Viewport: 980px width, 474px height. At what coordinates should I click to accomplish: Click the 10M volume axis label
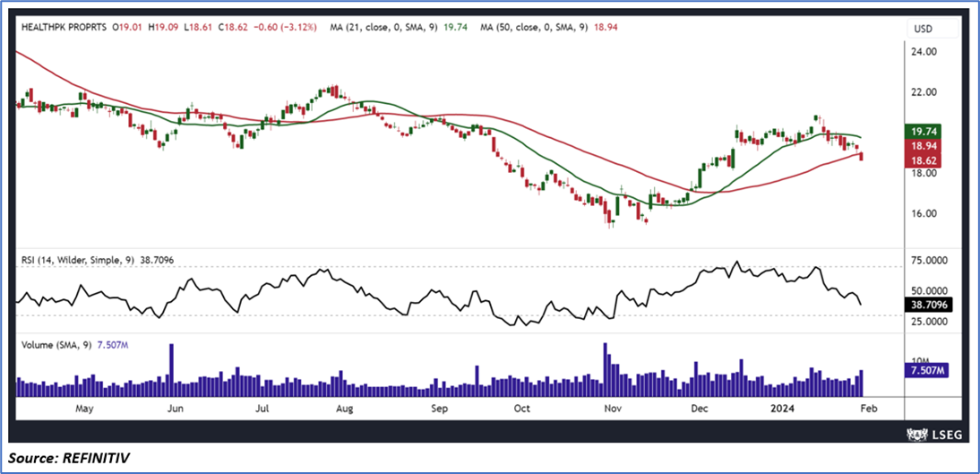pyautogui.click(x=919, y=360)
